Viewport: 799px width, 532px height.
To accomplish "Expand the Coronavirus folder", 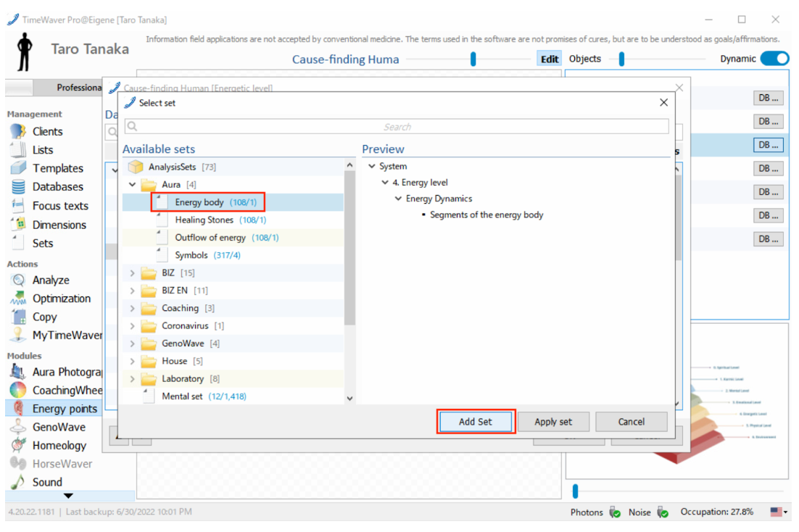I will point(133,325).
